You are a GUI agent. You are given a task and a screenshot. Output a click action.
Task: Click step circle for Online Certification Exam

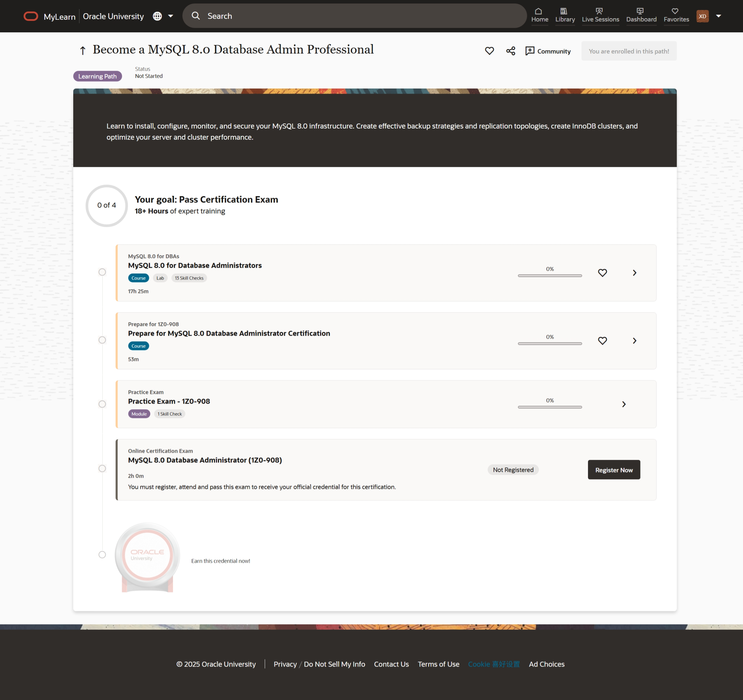coord(102,468)
